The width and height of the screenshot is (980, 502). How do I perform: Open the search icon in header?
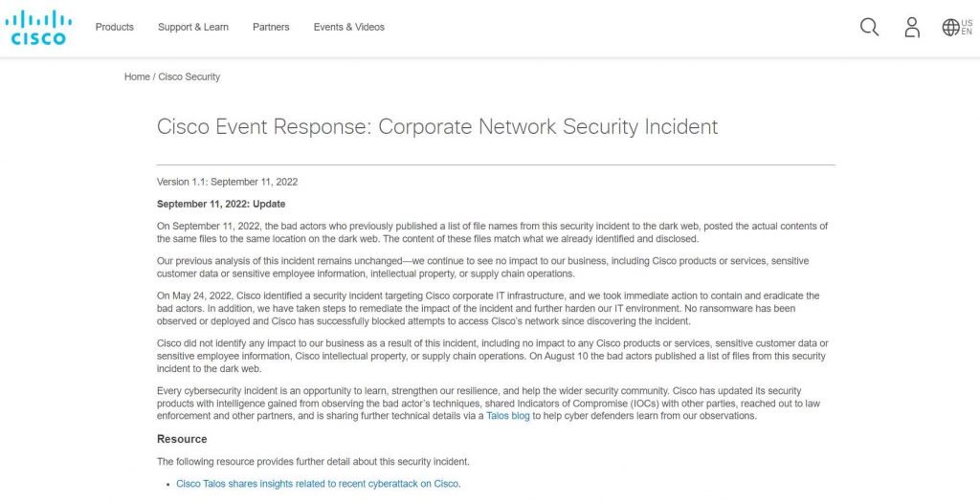click(x=869, y=28)
